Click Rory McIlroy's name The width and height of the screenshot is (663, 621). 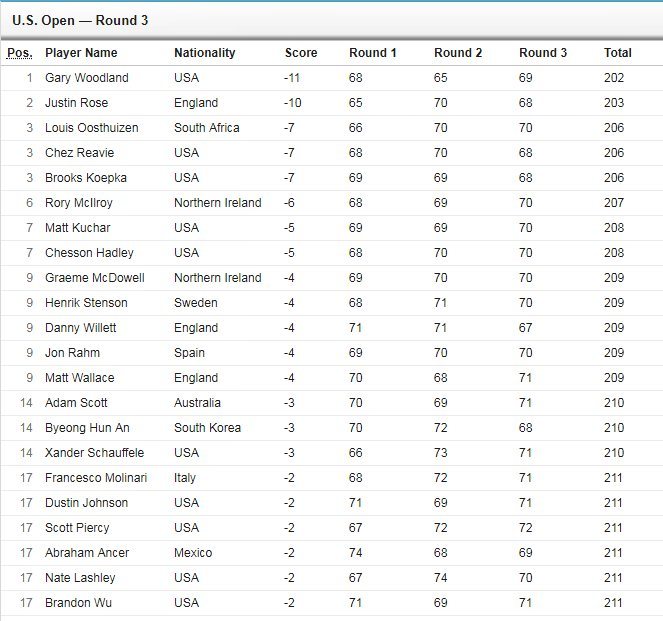coord(80,203)
